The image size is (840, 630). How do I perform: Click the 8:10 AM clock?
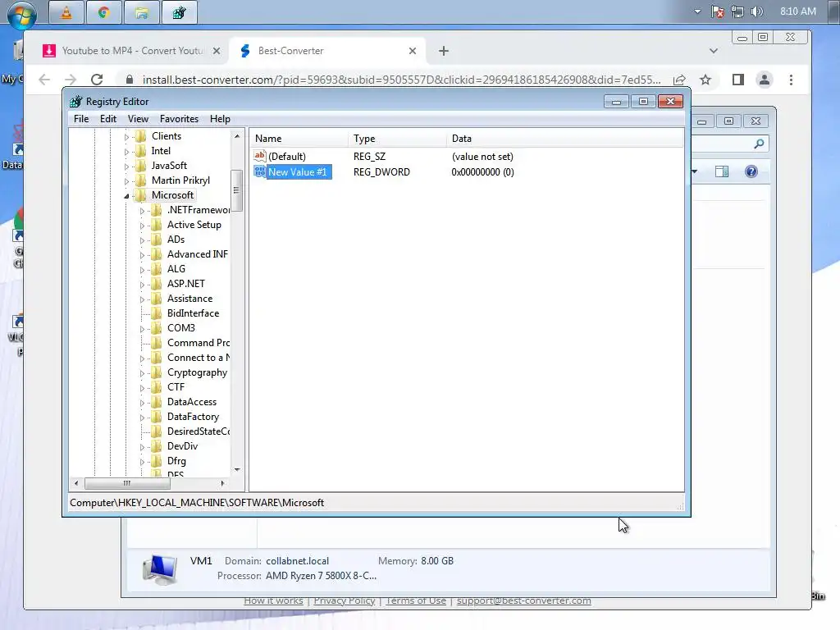[x=797, y=11]
